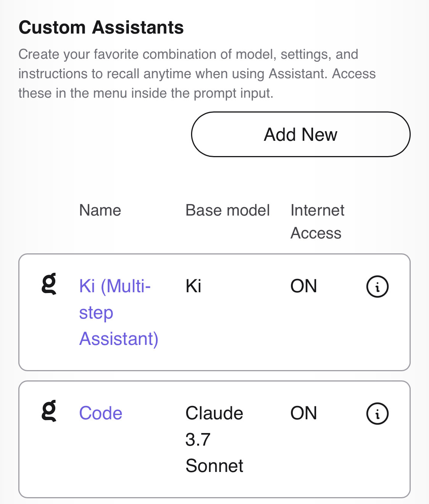Click the logo icon beside Ki assistant
429x504 pixels.
49,284
